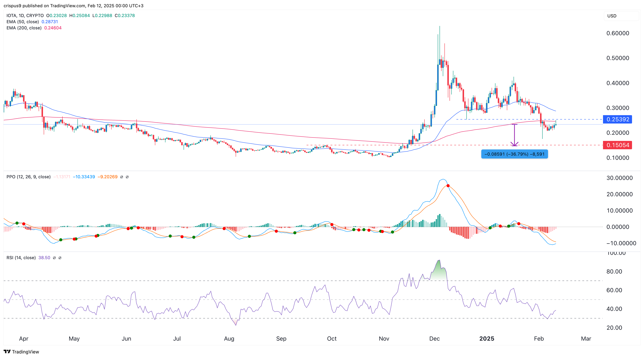Click EMA 200 value 0.24604
Image resolution: width=644 pixels, height=358 pixels.
pos(53,28)
